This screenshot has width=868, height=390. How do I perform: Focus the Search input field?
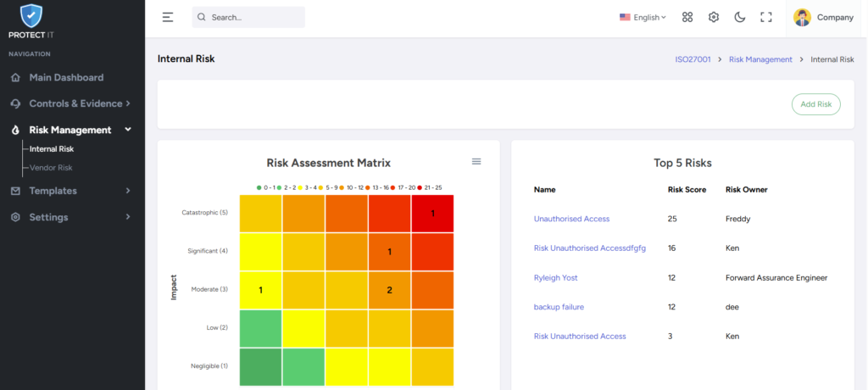(248, 17)
